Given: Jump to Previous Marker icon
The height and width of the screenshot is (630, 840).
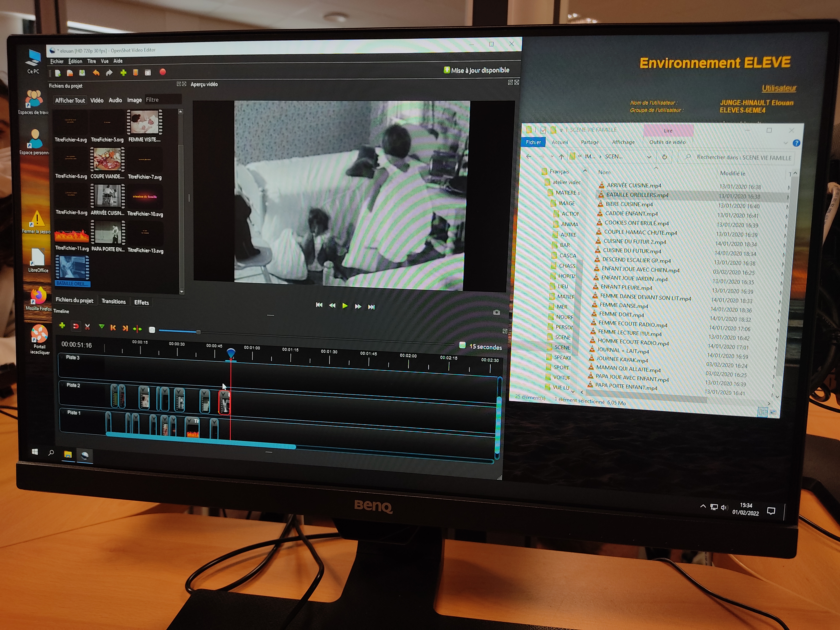Looking at the screenshot, I should (113, 328).
